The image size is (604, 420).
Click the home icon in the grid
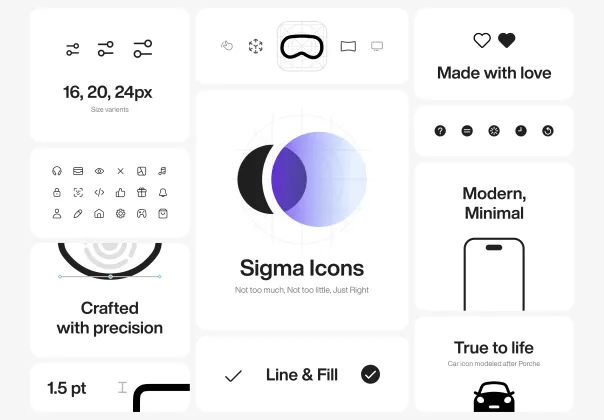coord(99,213)
